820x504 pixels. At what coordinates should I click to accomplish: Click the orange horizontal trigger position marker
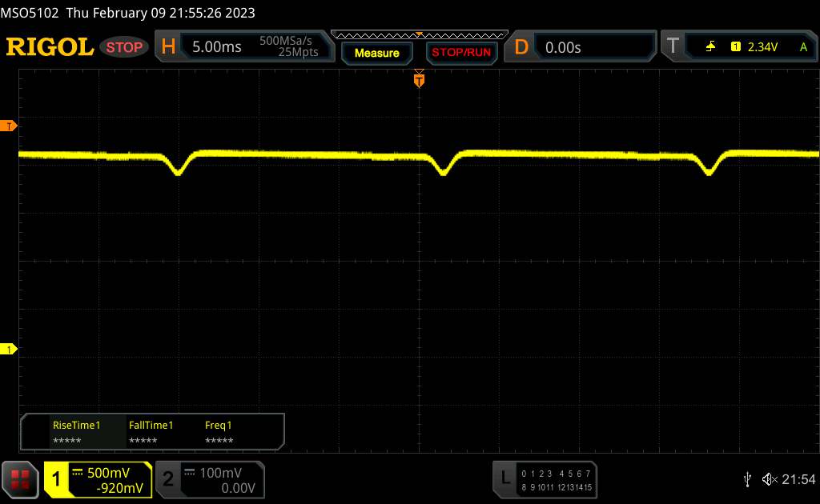click(419, 78)
